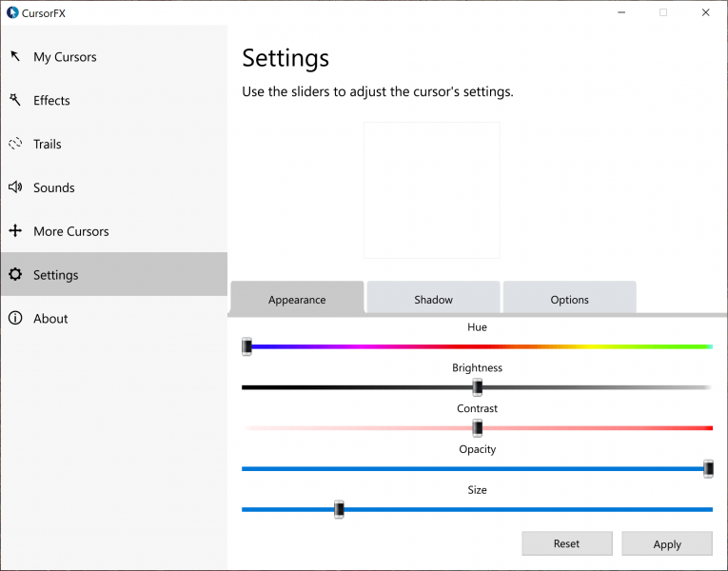Click the Brightness slider handle
Viewport: 728px width, 571px height.
(478, 387)
